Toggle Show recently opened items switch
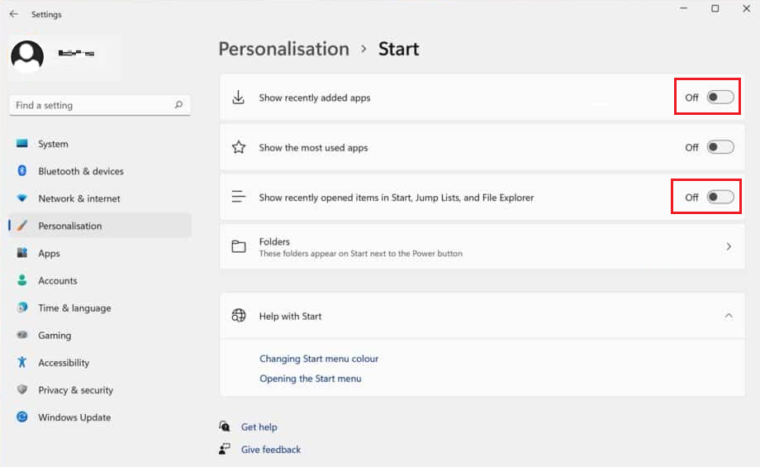Image resolution: width=760 pixels, height=467 pixels. point(719,197)
